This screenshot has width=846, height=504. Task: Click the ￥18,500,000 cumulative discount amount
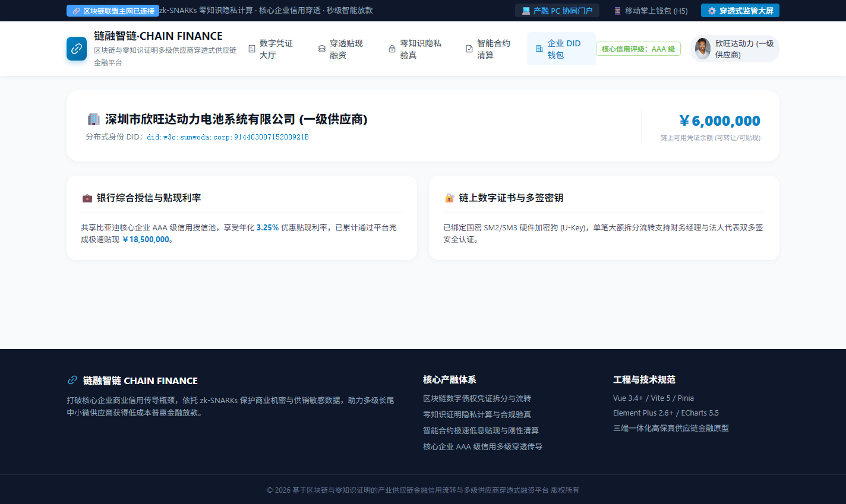[x=146, y=239]
